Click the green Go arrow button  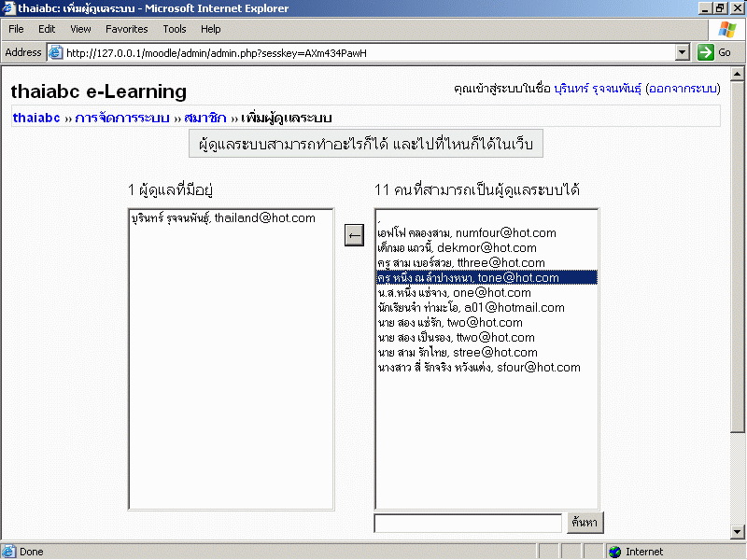[706, 52]
